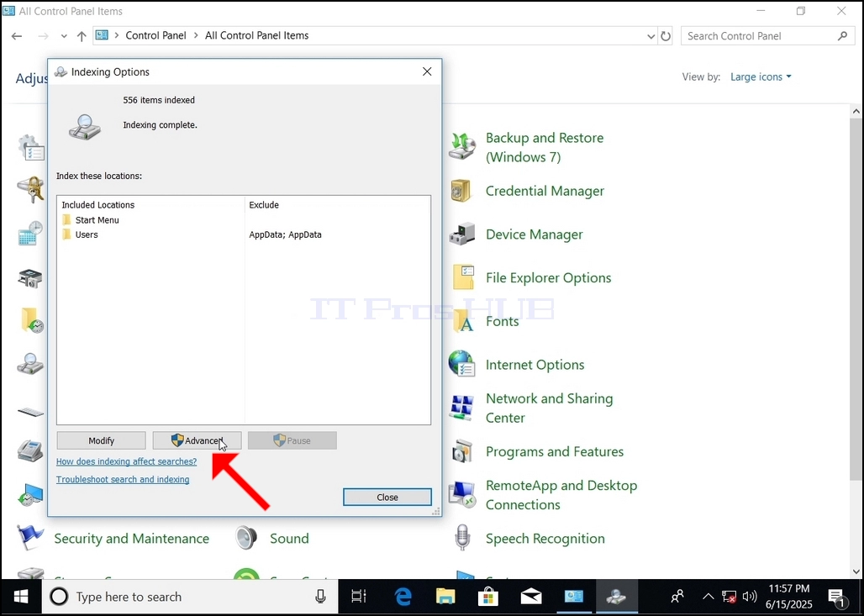This screenshot has width=864, height=616.
Task: Click Internet Options label
Action: (535, 365)
